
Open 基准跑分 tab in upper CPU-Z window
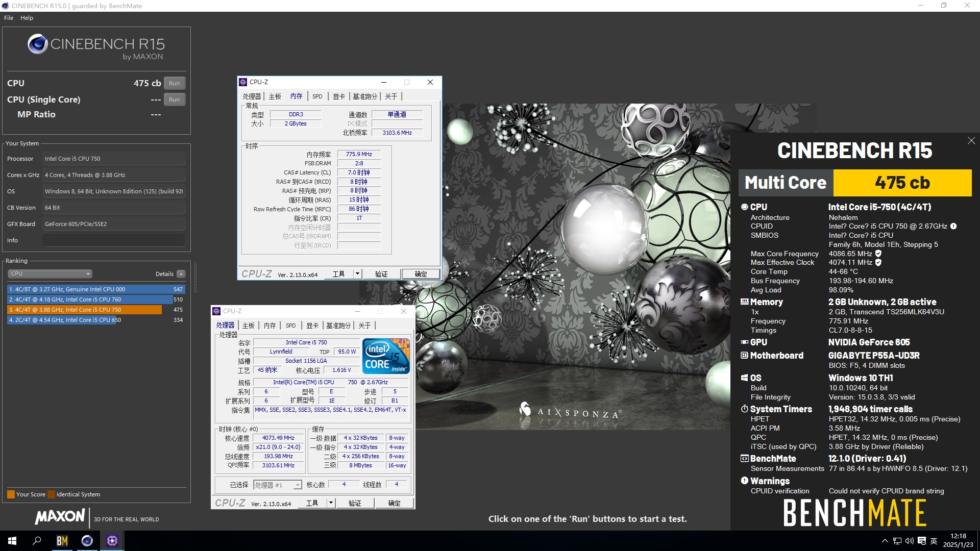point(365,96)
